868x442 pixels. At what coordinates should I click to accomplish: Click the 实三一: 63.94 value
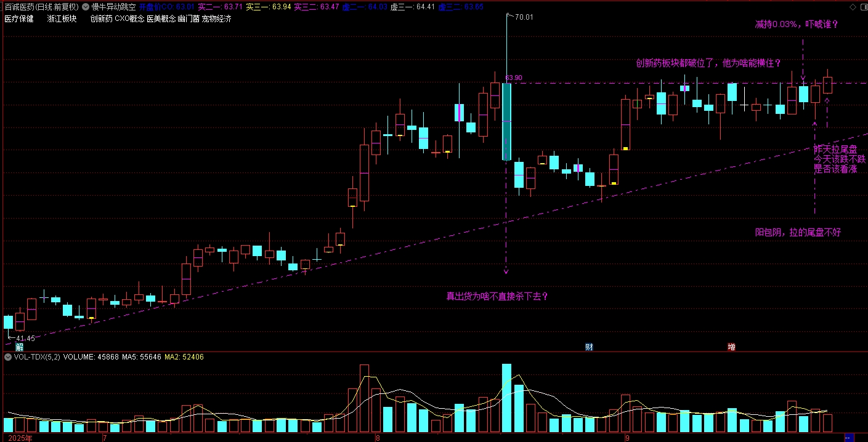268,7
